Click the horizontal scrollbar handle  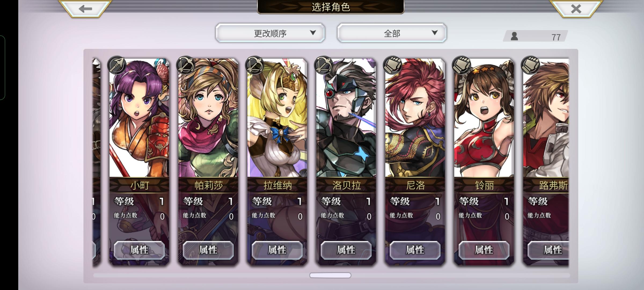[x=330, y=275]
